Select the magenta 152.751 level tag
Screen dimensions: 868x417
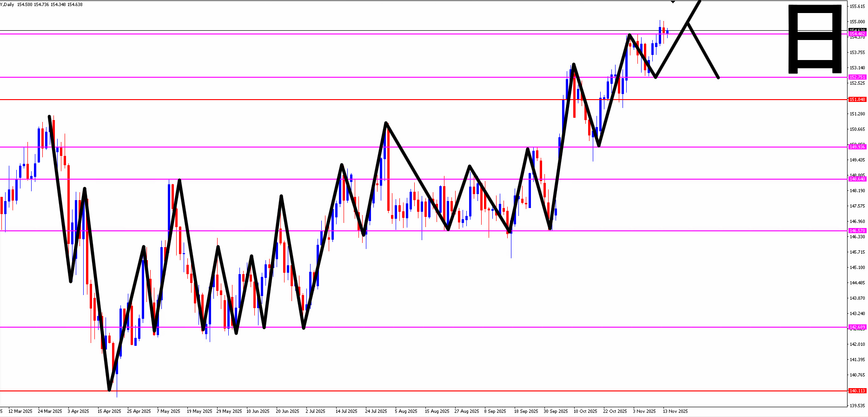[857, 77]
